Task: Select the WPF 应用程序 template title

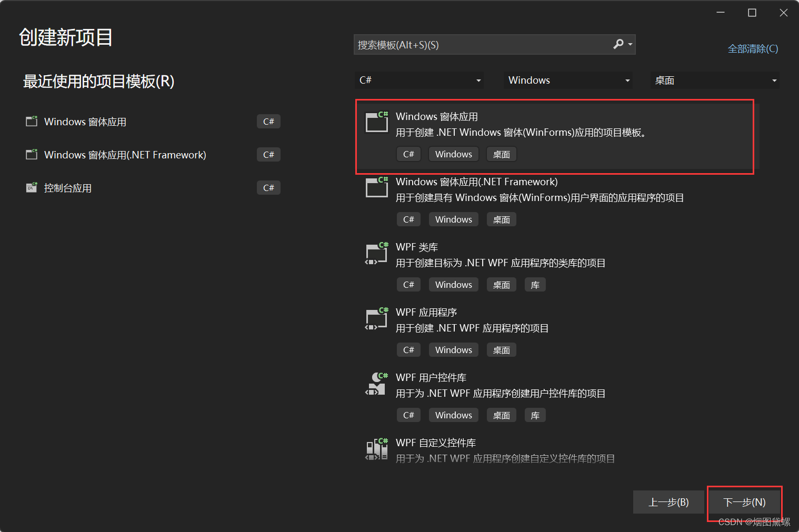Action: point(426,312)
